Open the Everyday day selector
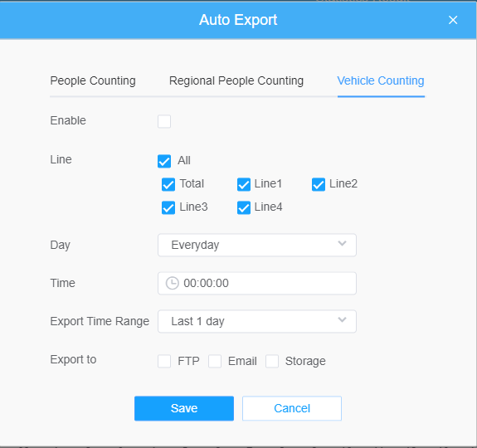Viewport: 477px width, 448px height. click(x=257, y=245)
